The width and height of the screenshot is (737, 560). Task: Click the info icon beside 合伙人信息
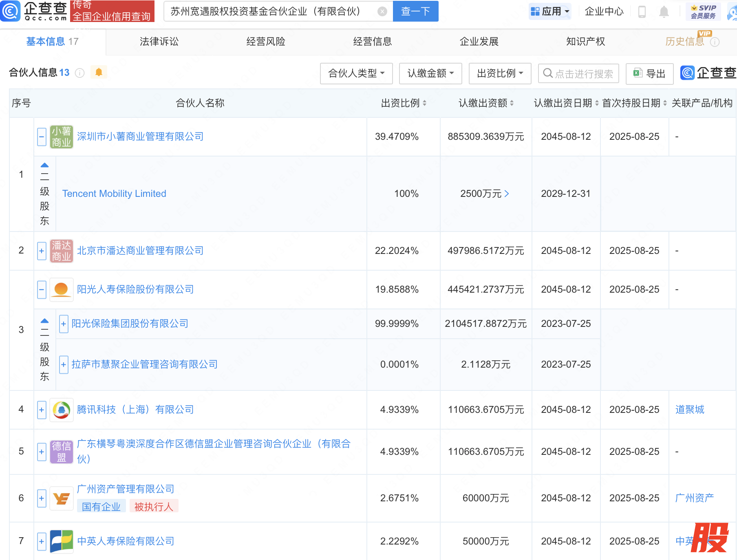[x=80, y=73]
